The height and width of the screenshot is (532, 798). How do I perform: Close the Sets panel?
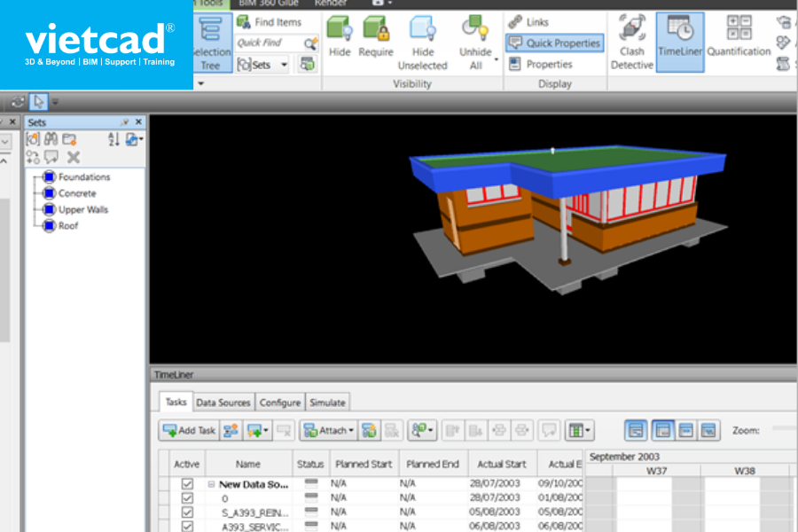[138, 122]
